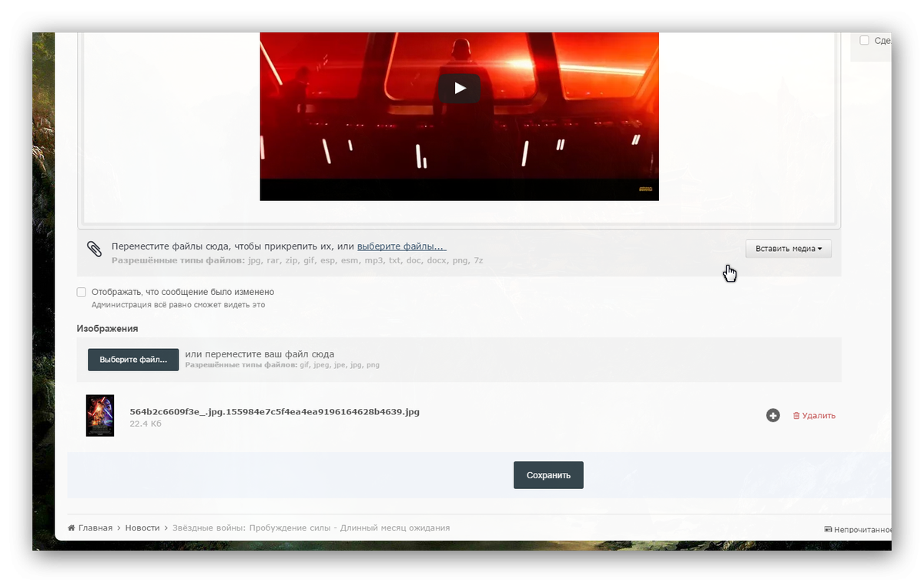Click the current topic title in breadcrumbs

(310, 528)
